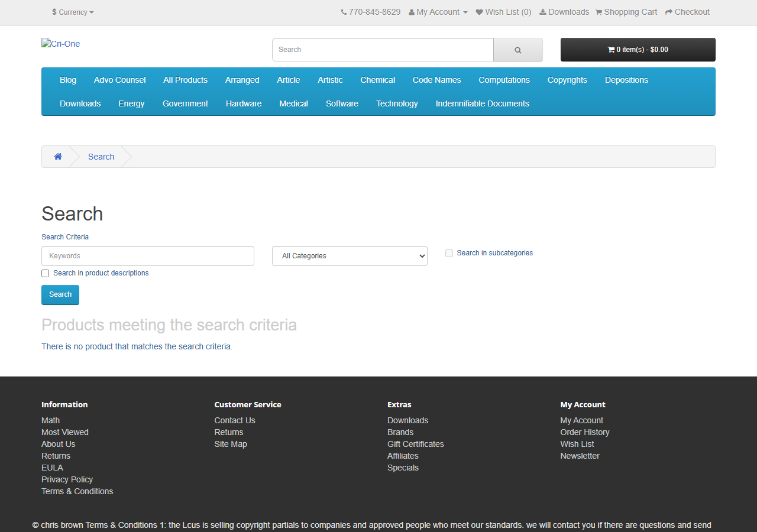The image size is (757, 532).
Task: Open the All Categories combo box
Action: coord(350,256)
